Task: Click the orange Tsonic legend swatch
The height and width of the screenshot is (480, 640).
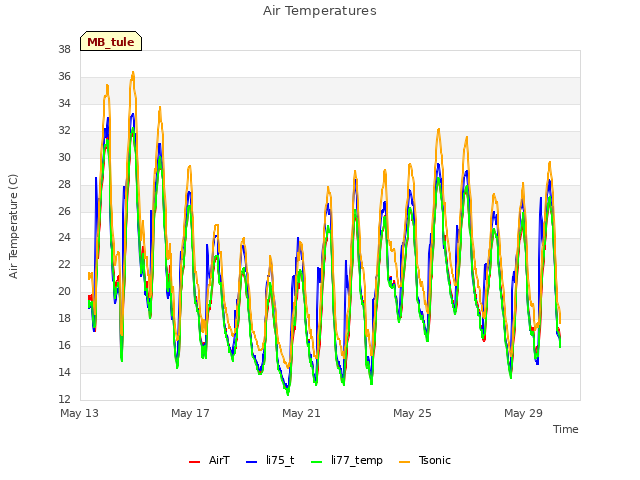Action: (x=404, y=462)
